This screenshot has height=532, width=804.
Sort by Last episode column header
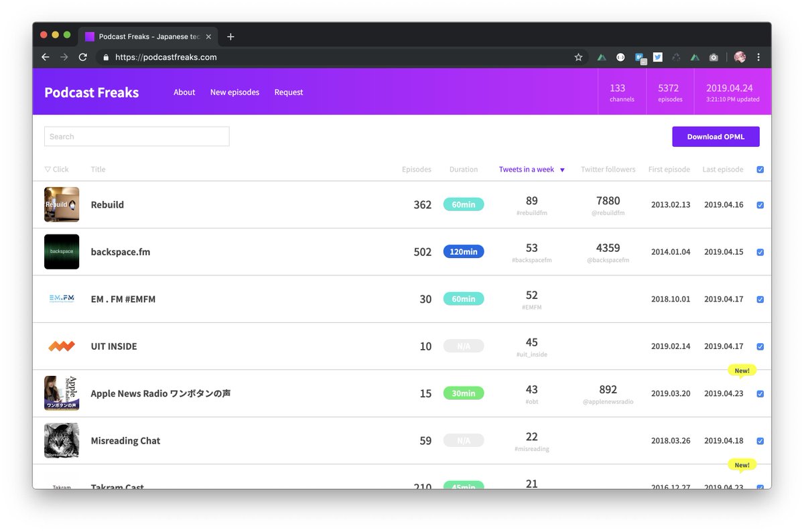(722, 170)
